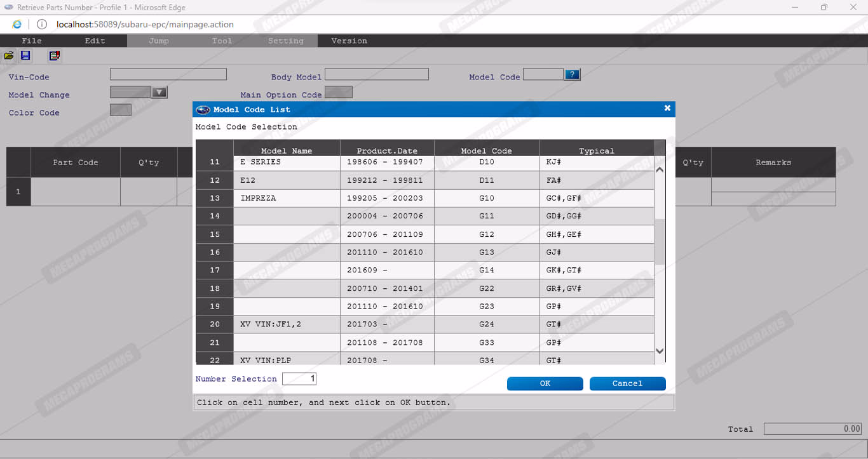Open the Tool menu
This screenshot has height=459, width=868.
pos(222,41)
